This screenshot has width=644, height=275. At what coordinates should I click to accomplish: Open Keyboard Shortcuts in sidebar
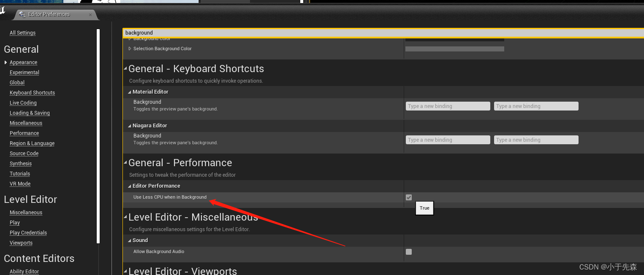[x=32, y=93]
